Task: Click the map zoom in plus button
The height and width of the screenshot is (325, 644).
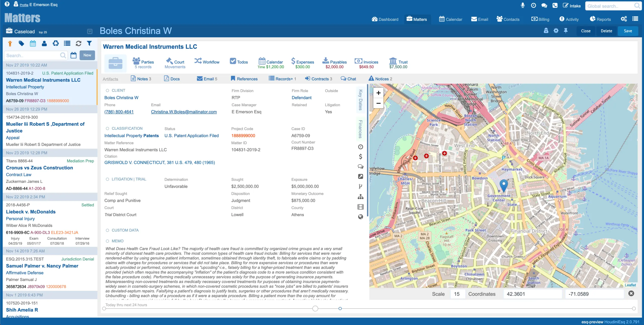Action: (x=378, y=93)
